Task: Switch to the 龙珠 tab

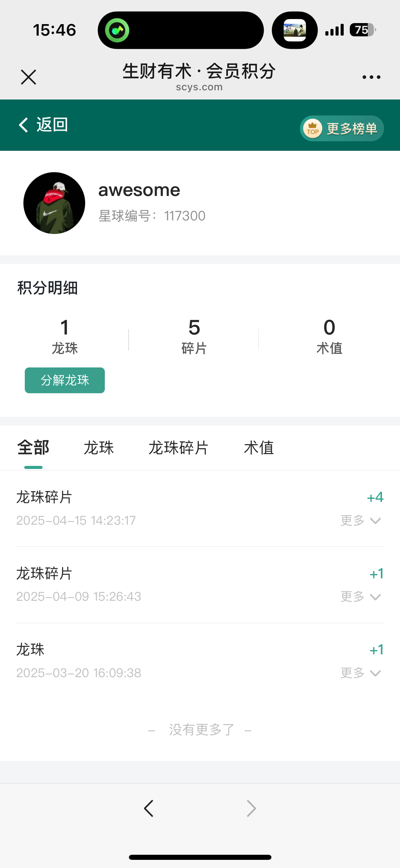Action: [x=99, y=448]
